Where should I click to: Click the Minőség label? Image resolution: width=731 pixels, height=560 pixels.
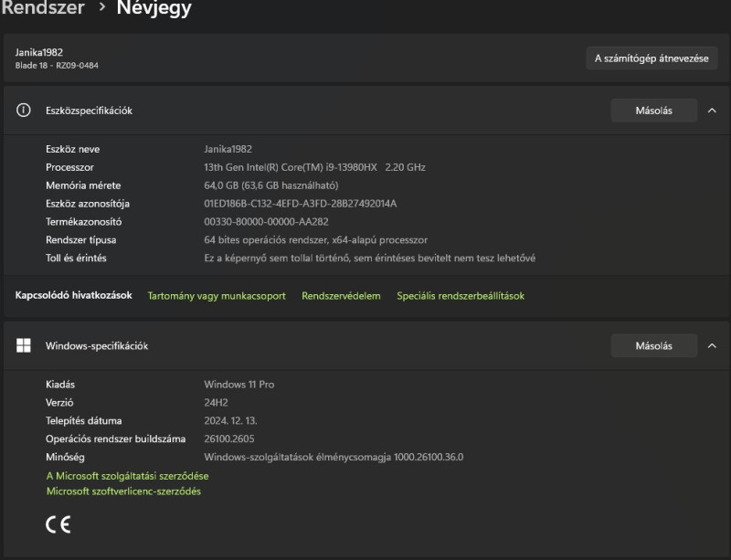click(65, 458)
